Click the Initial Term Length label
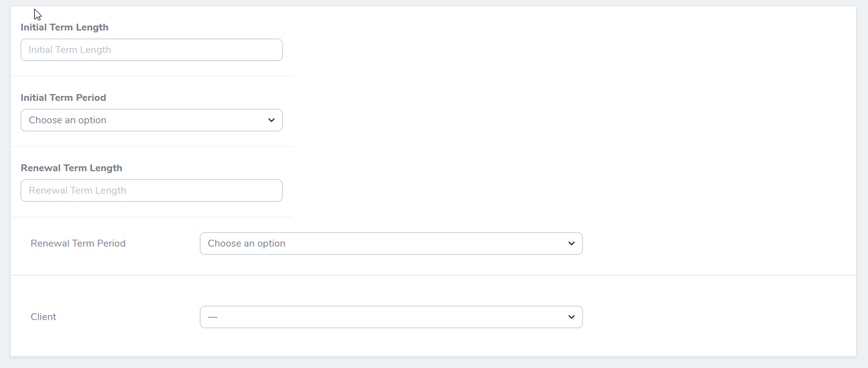868x368 pixels. click(x=64, y=27)
